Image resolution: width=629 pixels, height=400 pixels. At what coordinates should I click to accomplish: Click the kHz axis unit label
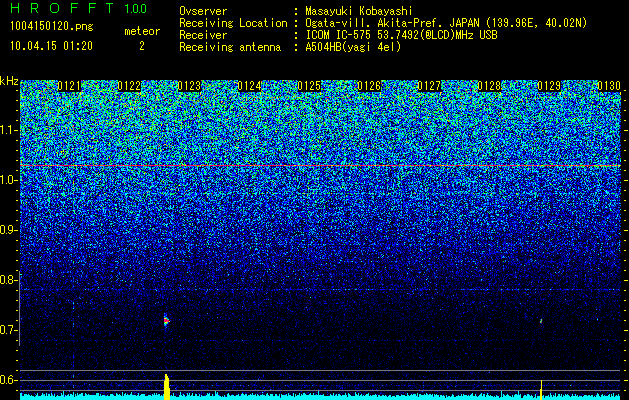(x=9, y=81)
